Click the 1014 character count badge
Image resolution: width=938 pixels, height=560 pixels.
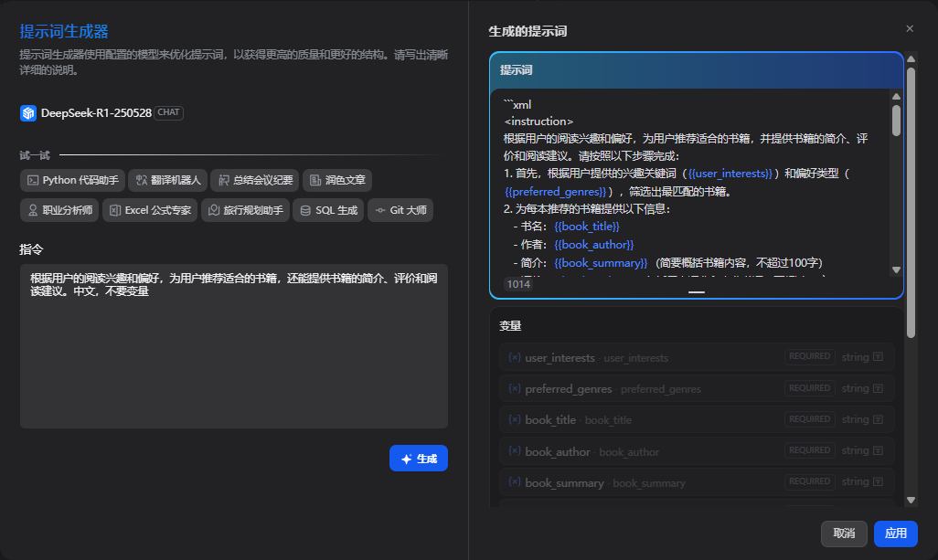(x=518, y=284)
